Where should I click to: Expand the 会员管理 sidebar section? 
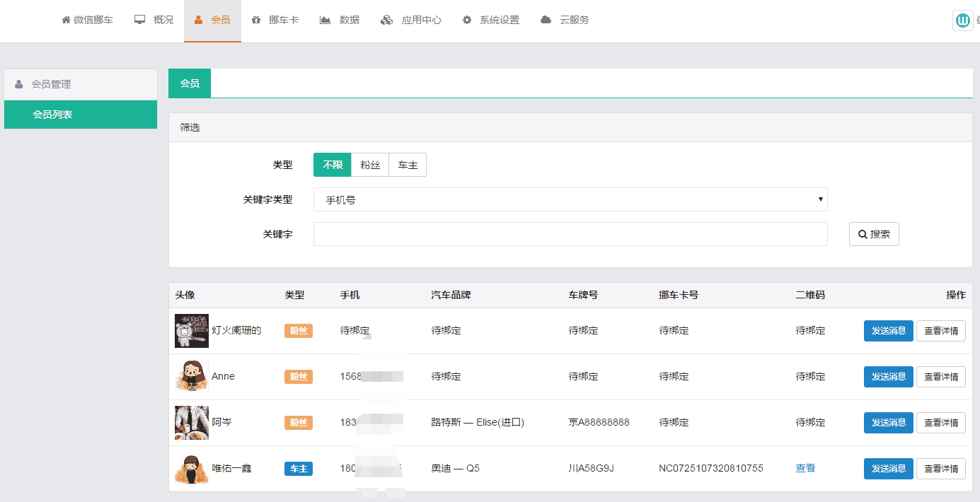pos(81,84)
